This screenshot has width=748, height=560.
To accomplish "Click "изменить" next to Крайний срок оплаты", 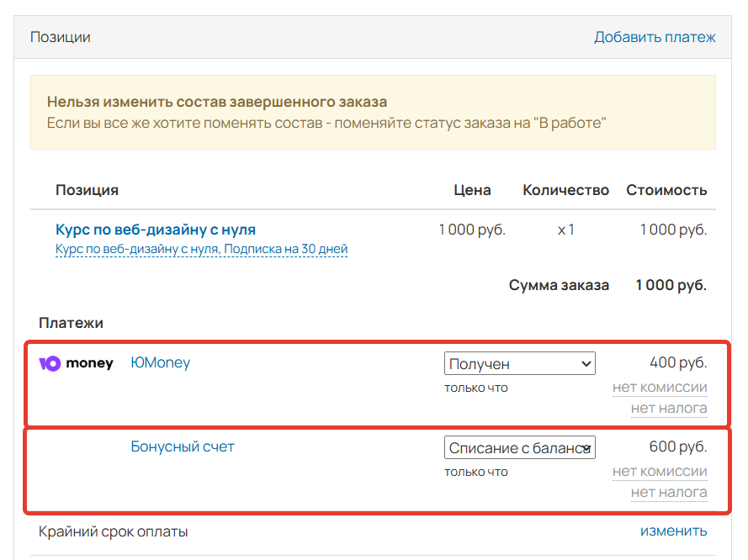I will point(674,531).
